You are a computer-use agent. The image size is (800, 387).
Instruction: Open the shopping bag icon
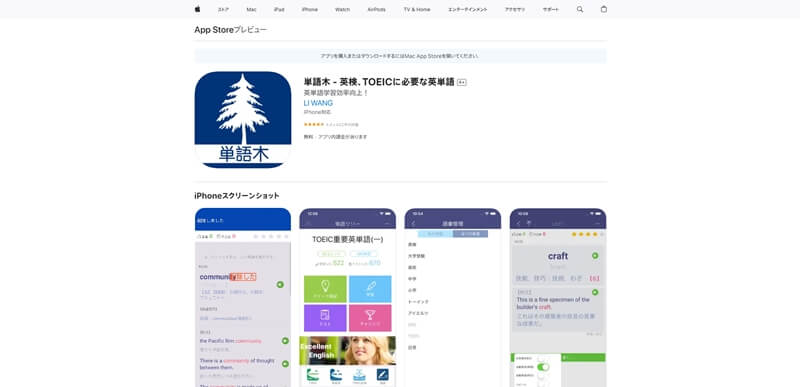pos(604,9)
